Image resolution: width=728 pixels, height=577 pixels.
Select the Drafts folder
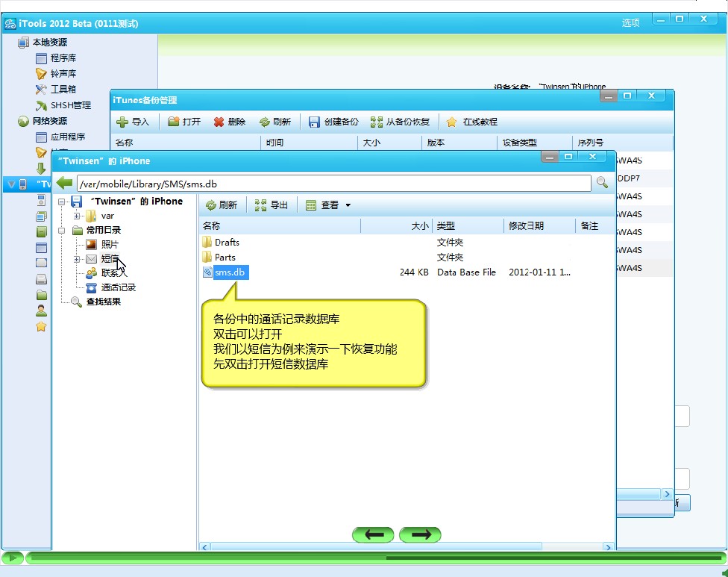pos(221,242)
